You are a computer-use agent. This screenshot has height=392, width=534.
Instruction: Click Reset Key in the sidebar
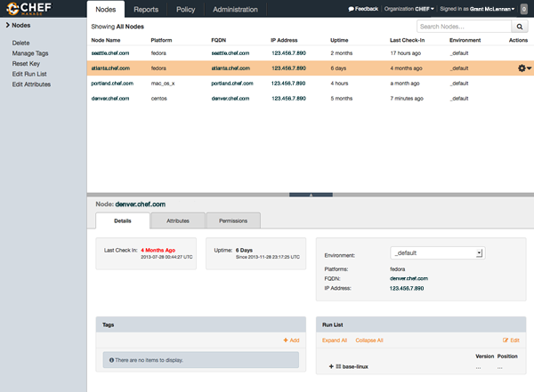(26, 64)
